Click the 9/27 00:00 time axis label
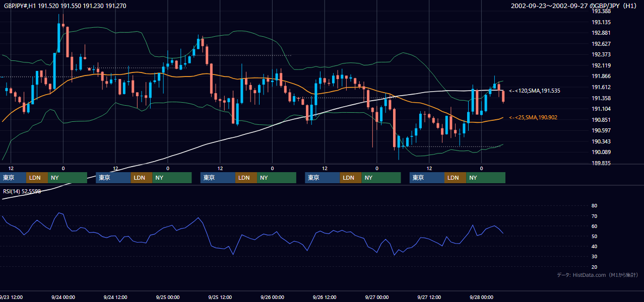 click(x=376, y=297)
